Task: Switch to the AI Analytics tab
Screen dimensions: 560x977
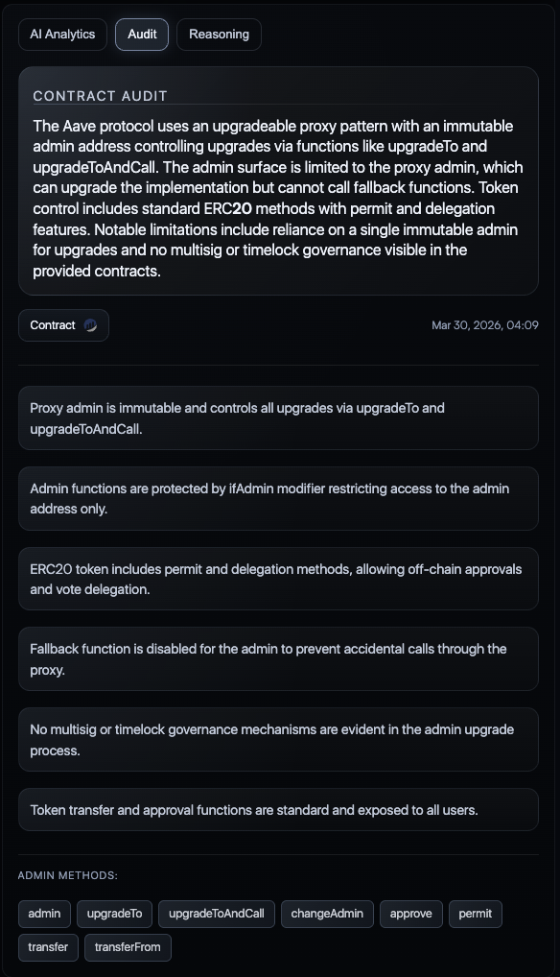Action: [x=63, y=35]
